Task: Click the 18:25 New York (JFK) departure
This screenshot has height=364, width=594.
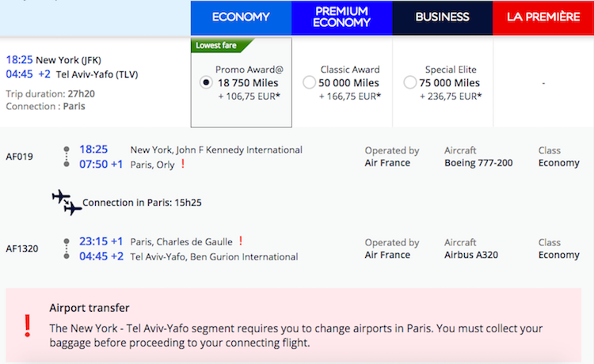Action: point(53,60)
